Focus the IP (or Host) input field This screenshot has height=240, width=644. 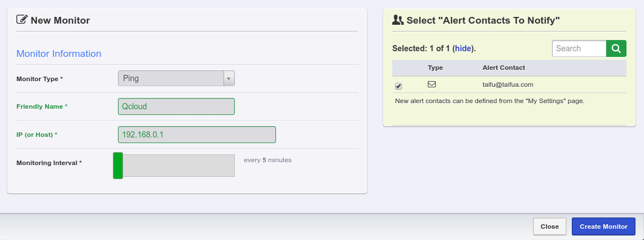[x=196, y=135]
